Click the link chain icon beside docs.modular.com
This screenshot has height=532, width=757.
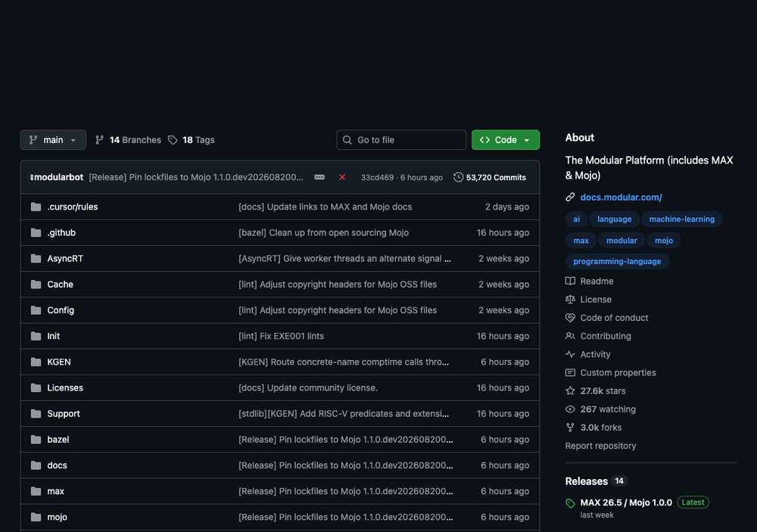(x=570, y=197)
